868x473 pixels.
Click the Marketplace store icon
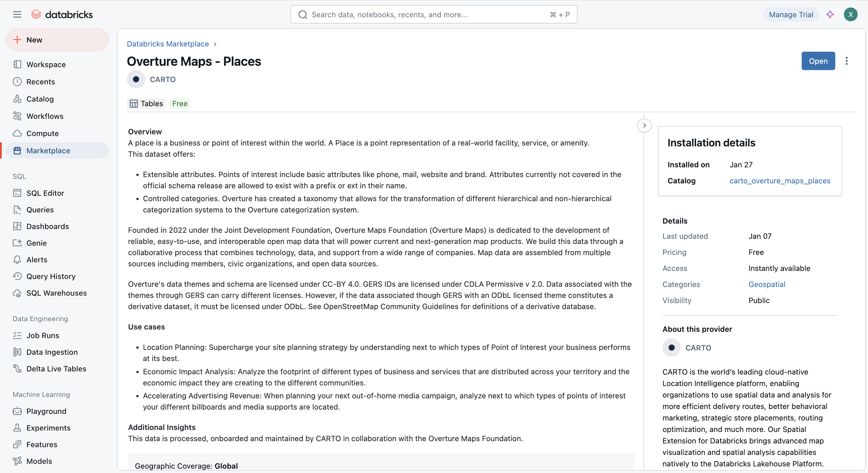[x=17, y=151]
